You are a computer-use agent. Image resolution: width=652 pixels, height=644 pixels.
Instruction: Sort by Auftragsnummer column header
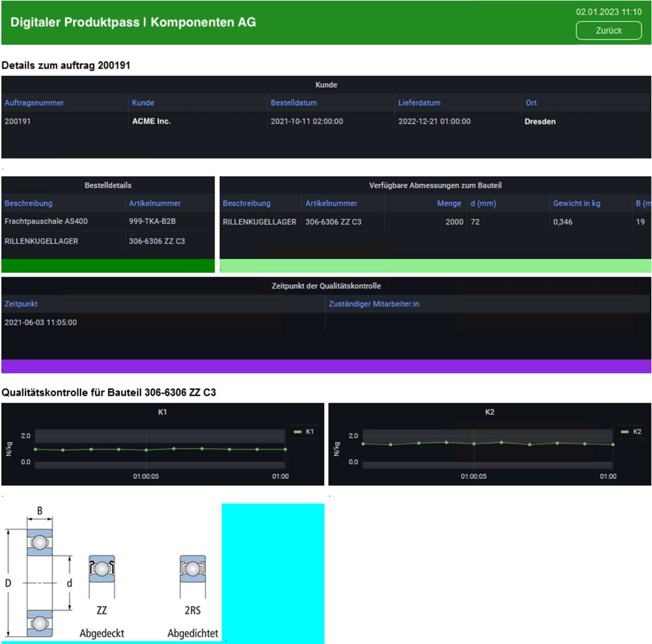pos(34,103)
